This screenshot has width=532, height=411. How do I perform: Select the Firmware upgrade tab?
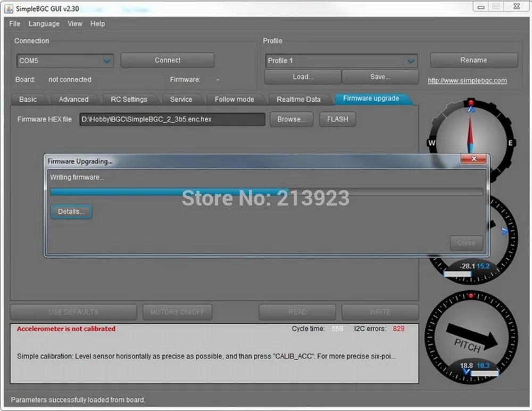371,98
